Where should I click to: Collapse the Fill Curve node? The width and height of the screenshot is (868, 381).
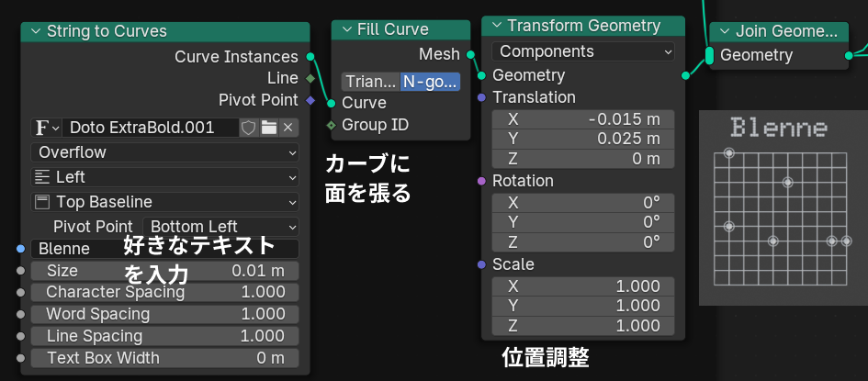347,29
